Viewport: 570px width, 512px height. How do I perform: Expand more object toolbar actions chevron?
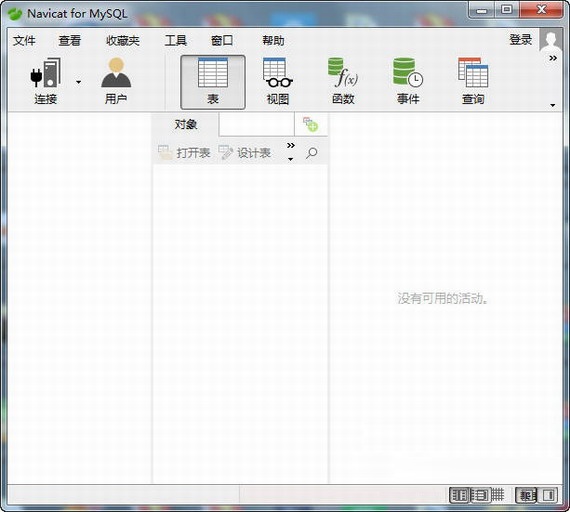click(x=290, y=152)
